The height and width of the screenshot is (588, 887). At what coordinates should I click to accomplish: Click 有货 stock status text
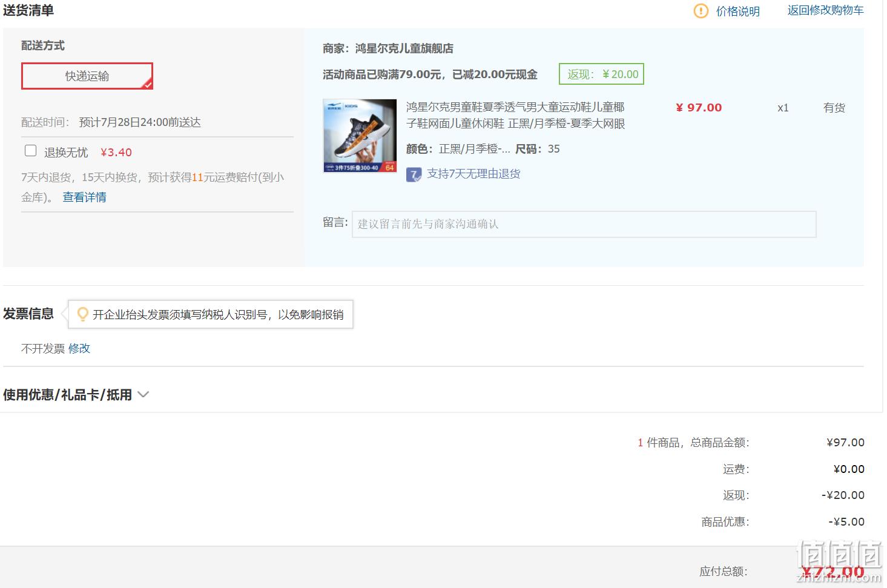[x=834, y=108]
